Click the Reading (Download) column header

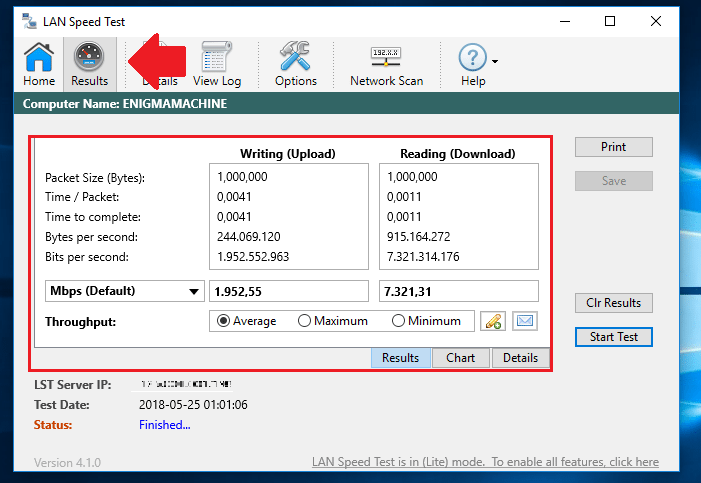pos(458,154)
